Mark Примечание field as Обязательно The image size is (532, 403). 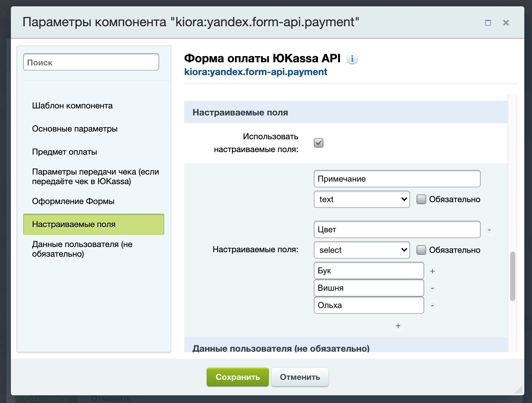coord(421,199)
